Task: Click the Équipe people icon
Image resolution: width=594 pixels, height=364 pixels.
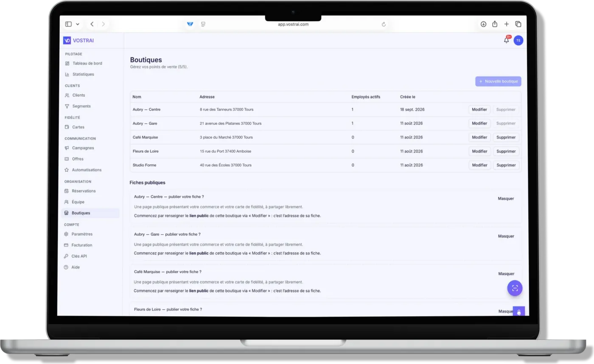Action: [x=67, y=202]
